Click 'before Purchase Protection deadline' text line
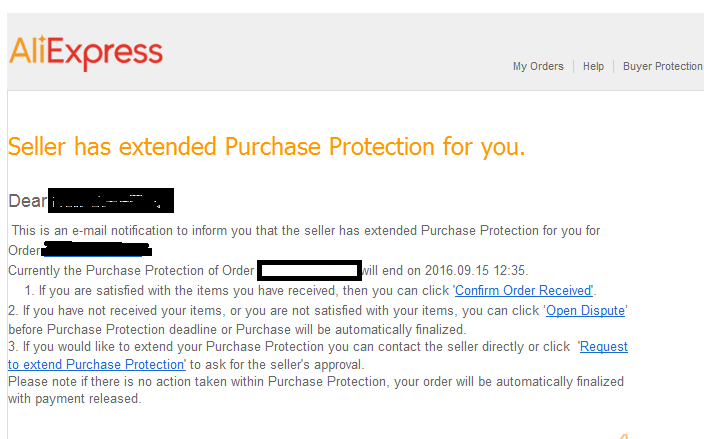 tap(237, 329)
